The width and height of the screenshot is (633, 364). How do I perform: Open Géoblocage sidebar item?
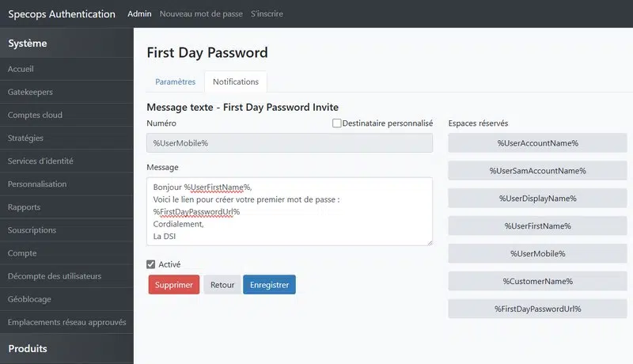click(31, 299)
